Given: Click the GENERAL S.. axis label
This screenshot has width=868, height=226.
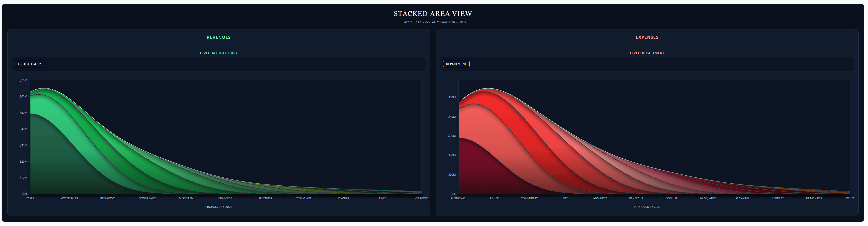Looking at the screenshot, I should pos(637,198).
